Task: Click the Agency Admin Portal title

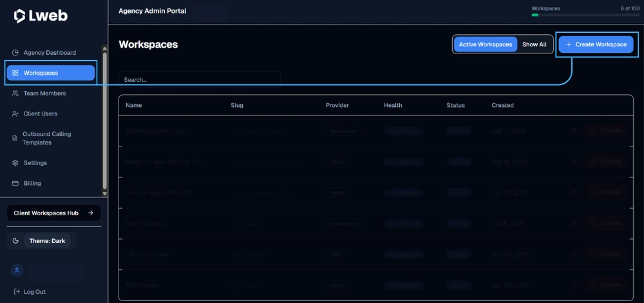Action: point(153,11)
